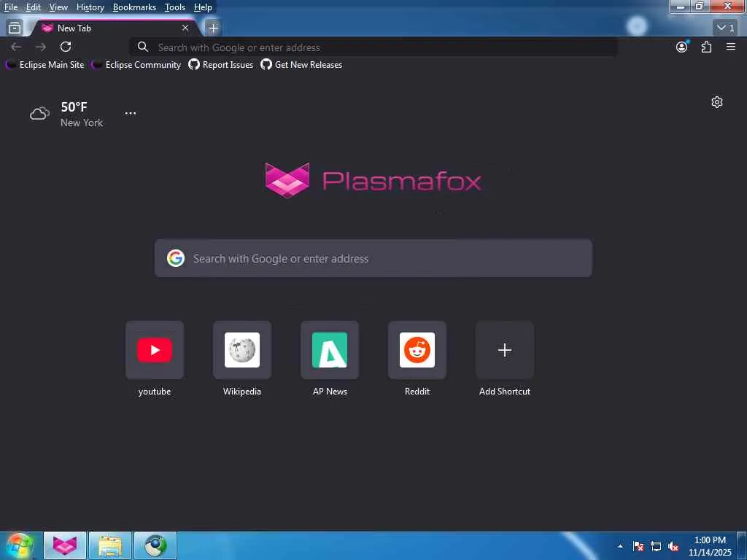
Task: Expand the list all tabs dropdown
Action: [726, 28]
